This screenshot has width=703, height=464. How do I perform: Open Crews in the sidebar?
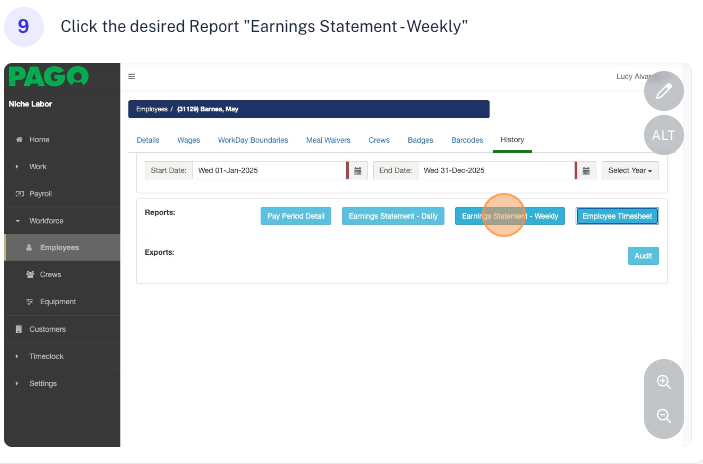pyautogui.click(x=50, y=274)
